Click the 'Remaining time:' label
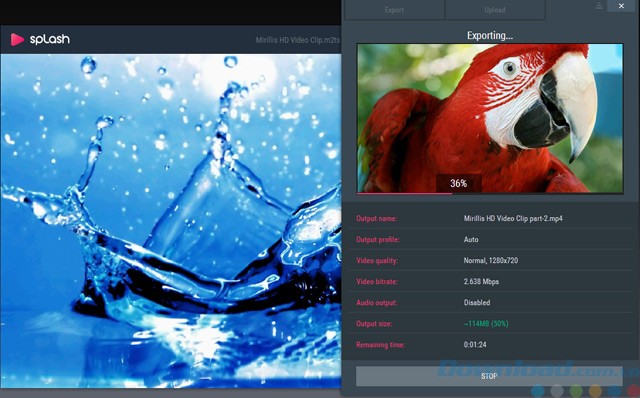The image size is (640, 398). pyautogui.click(x=380, y=345)
